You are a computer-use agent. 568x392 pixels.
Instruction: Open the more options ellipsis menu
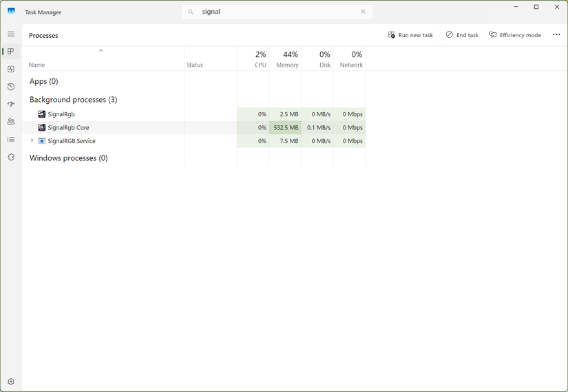[x=556, y=35]
